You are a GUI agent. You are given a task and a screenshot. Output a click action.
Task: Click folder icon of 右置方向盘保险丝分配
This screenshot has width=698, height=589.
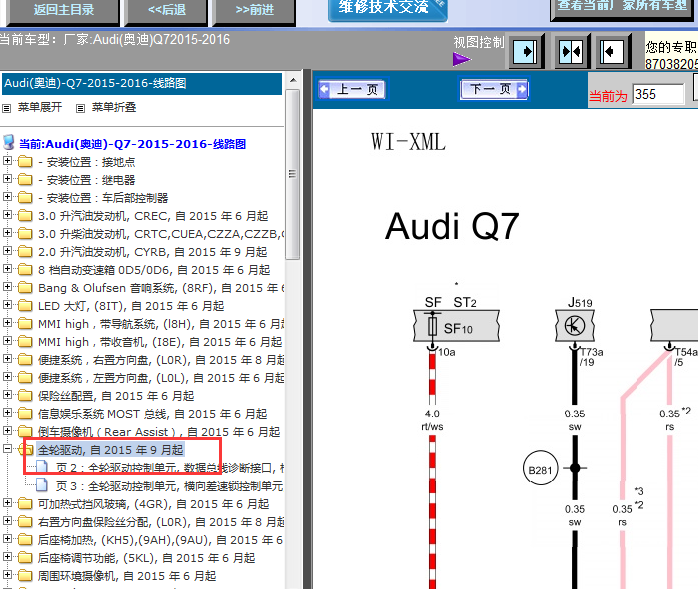point(25,521)
